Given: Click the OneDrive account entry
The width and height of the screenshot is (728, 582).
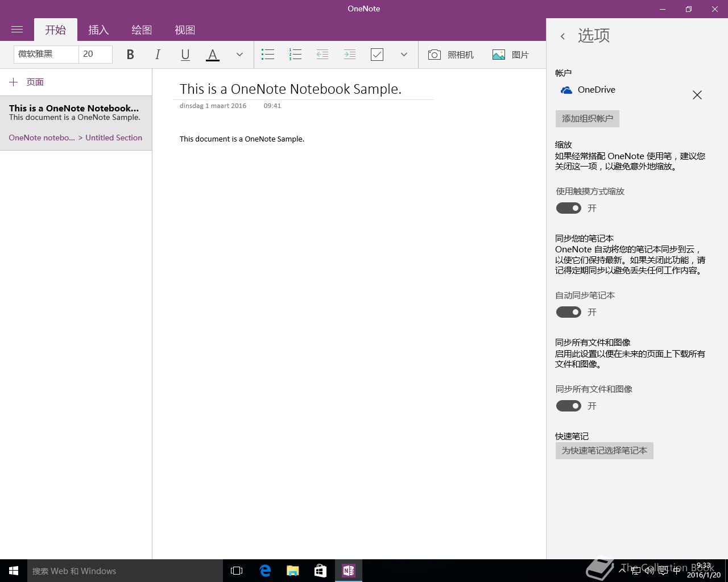Looking at the screenshot, I should pos(588,90).
